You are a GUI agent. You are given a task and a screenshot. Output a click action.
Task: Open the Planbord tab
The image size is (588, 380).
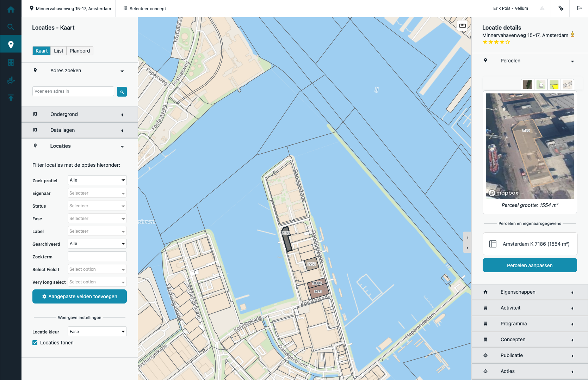pos(80,50)
